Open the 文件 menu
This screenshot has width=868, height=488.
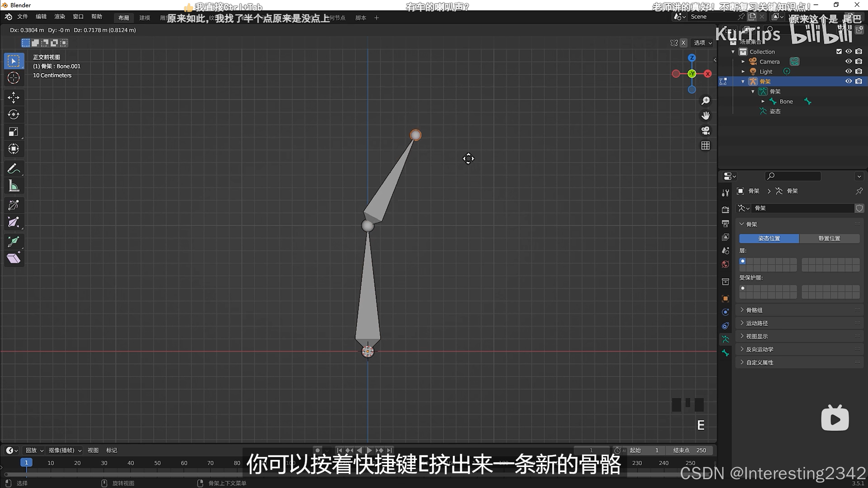tap(22, 17)
